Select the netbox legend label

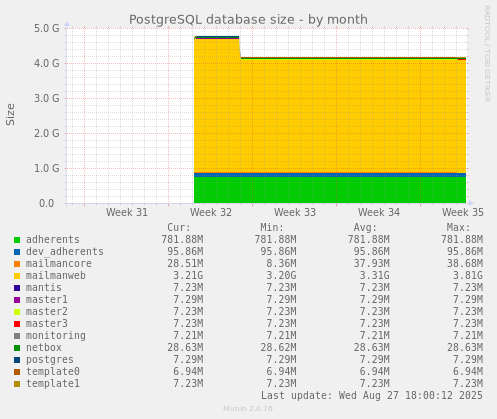click(44, 347)
